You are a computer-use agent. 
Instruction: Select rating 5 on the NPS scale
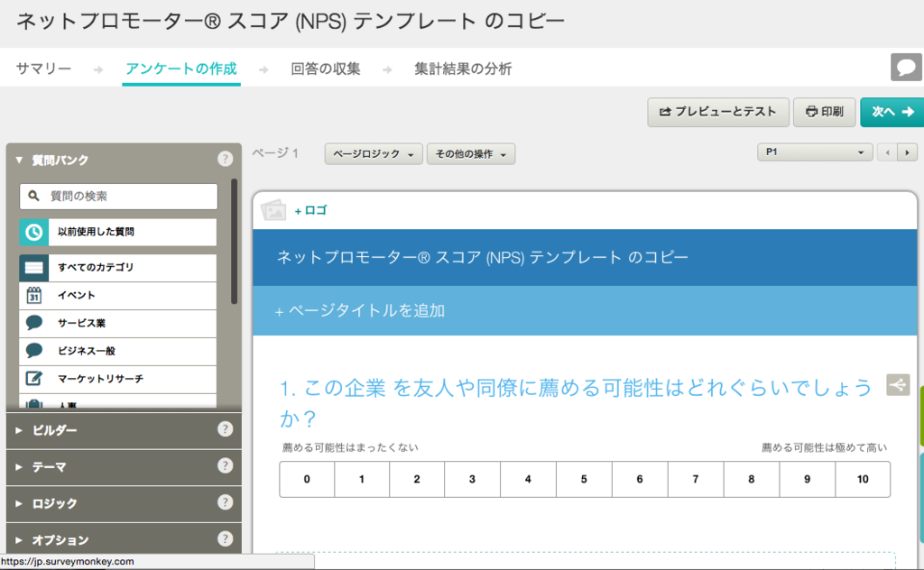point(584,479)
